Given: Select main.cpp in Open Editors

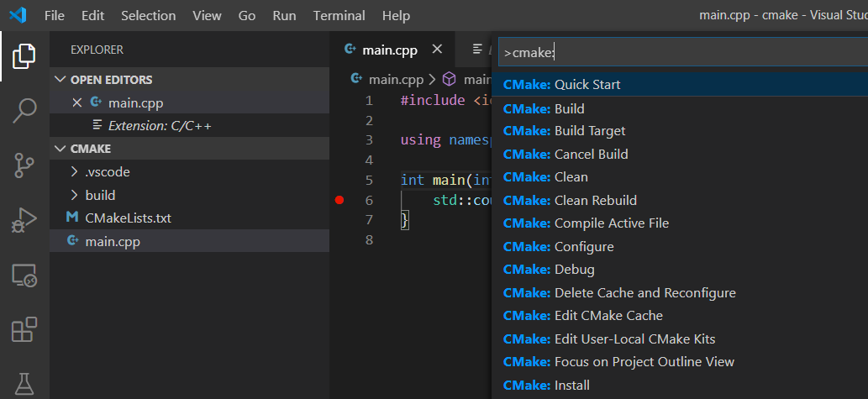Looking at the screenshot, I should click(189, 103).
